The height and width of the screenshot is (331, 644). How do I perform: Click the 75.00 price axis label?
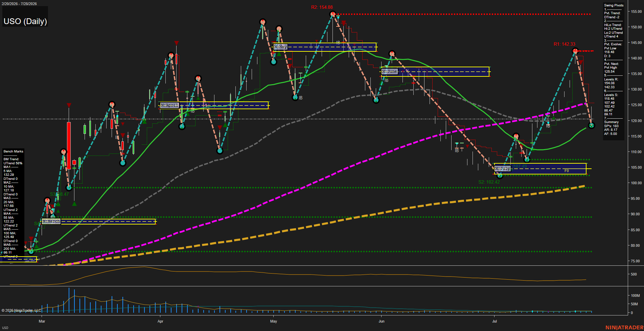(635, 261)
